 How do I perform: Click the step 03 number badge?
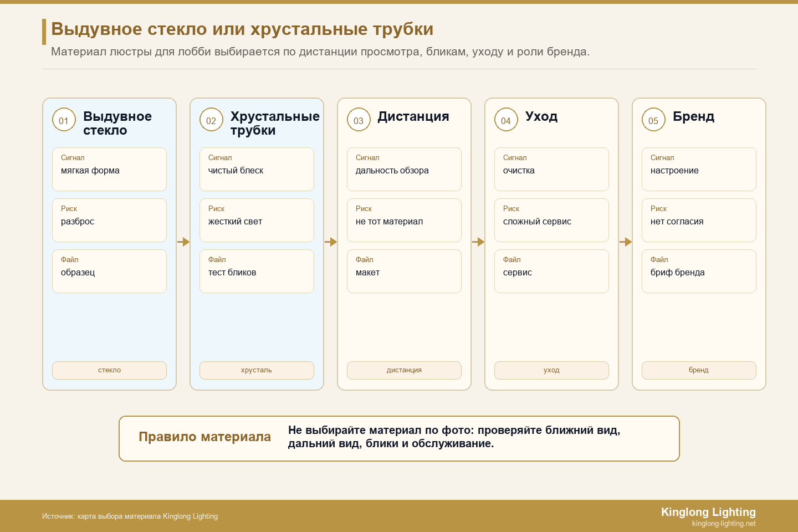(x=359, y=120)
